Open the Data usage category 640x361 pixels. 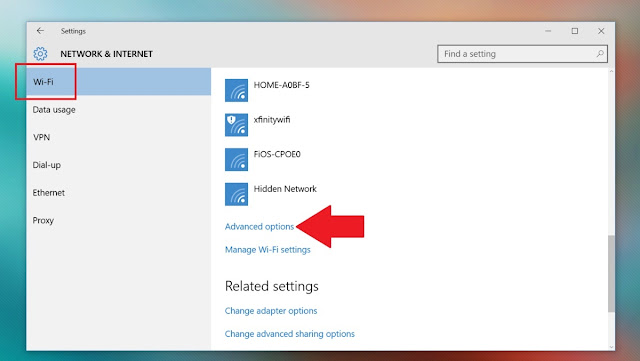(x=119, y=109)
